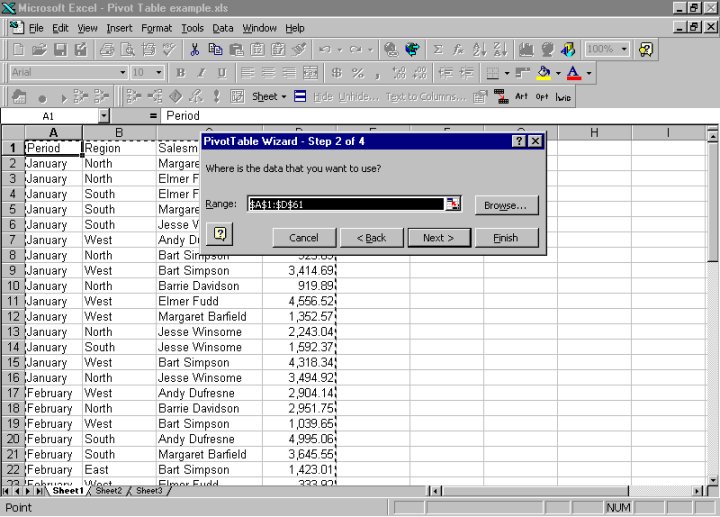The image size is (720, 517).
Task: Select column H header
Action: [594, 133]
